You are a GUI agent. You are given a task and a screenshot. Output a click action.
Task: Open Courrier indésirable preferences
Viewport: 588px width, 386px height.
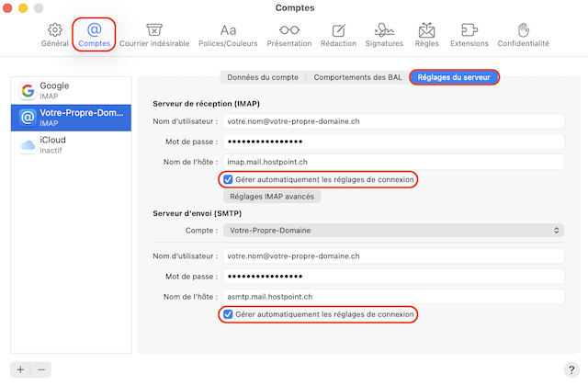click(154, 35)
